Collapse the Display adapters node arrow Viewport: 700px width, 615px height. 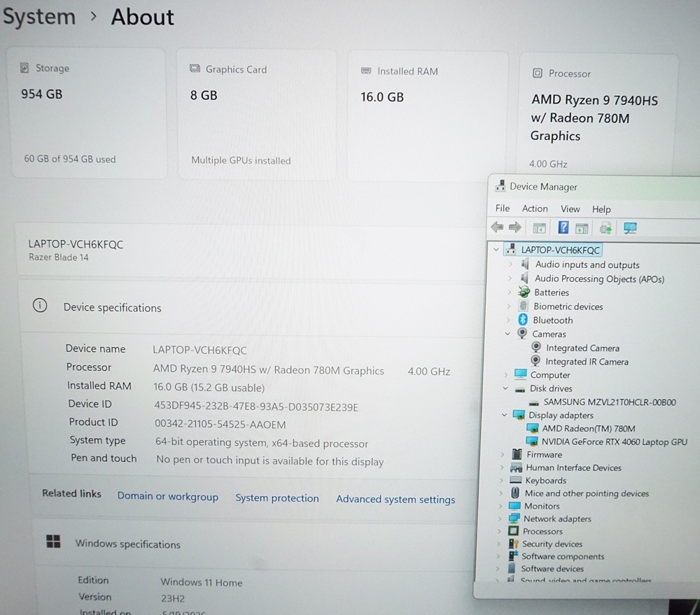click(505, 415)
